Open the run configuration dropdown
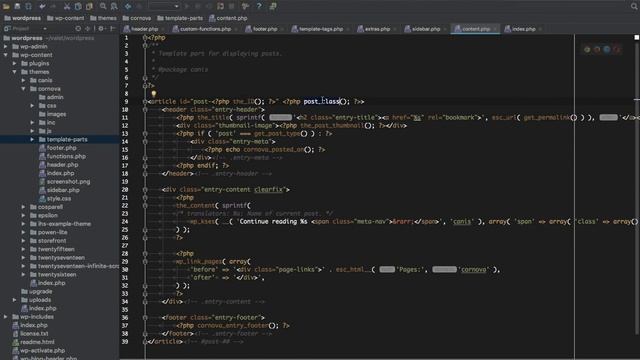Viewport: 640px width, 360px height. [x=164, y=6]
